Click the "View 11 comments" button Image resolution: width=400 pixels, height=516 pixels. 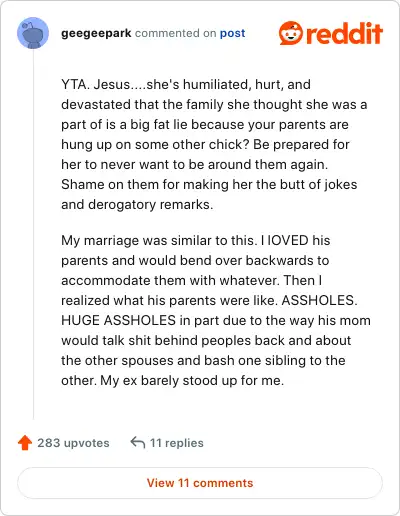click(x=200, y=483)
